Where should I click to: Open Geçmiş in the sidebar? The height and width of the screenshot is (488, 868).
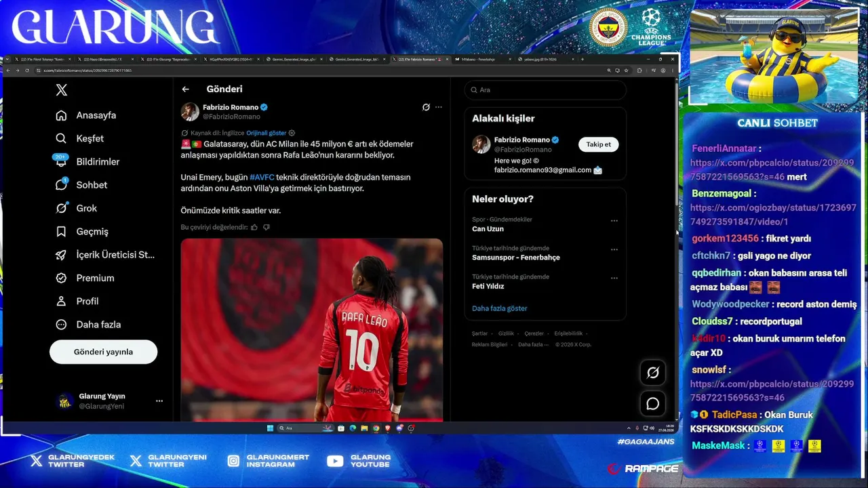tap(82, 231)
